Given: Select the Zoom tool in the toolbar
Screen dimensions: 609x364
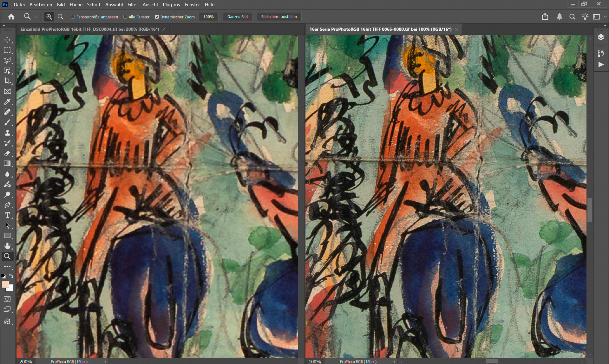Looking at the screenshot, I should point(7,256).
